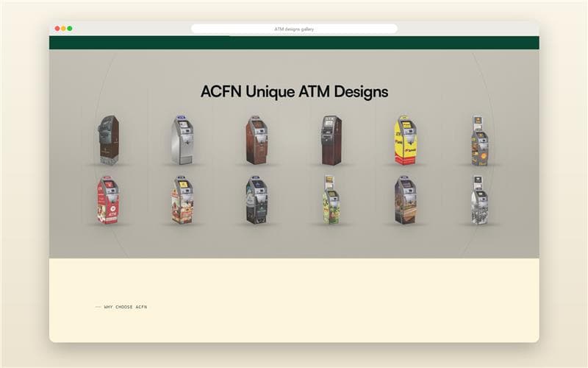The image size is (588, 368).
Task: Select the food-themed cream and red ATM
Action: tap(182, 200)
